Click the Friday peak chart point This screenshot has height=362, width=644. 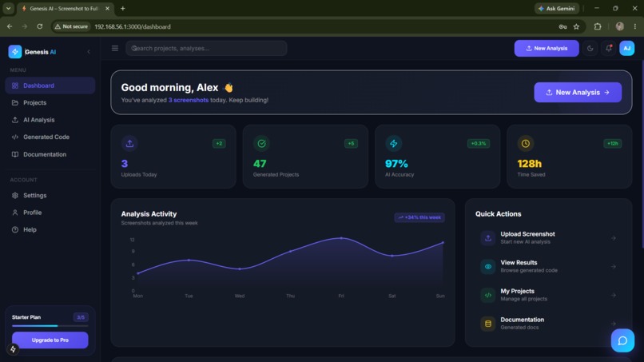coord(341,238)
